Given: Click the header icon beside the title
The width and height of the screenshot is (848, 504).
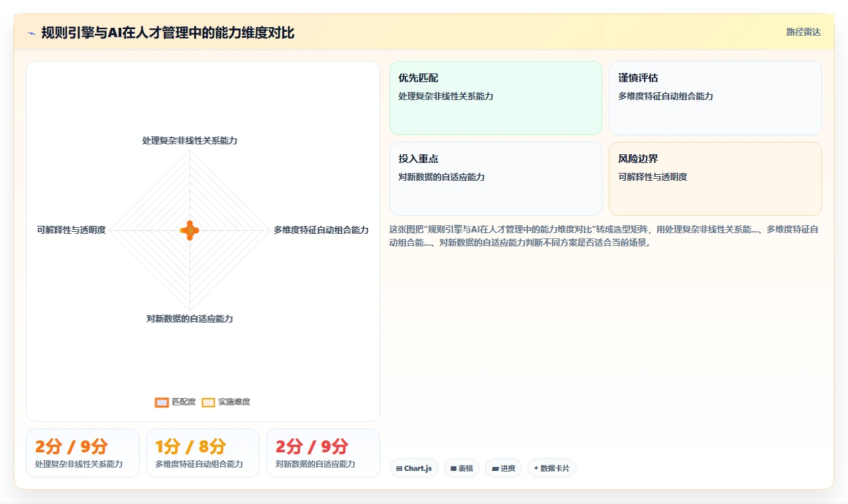Looking at the screenshot, I should [x=32, y=33].
